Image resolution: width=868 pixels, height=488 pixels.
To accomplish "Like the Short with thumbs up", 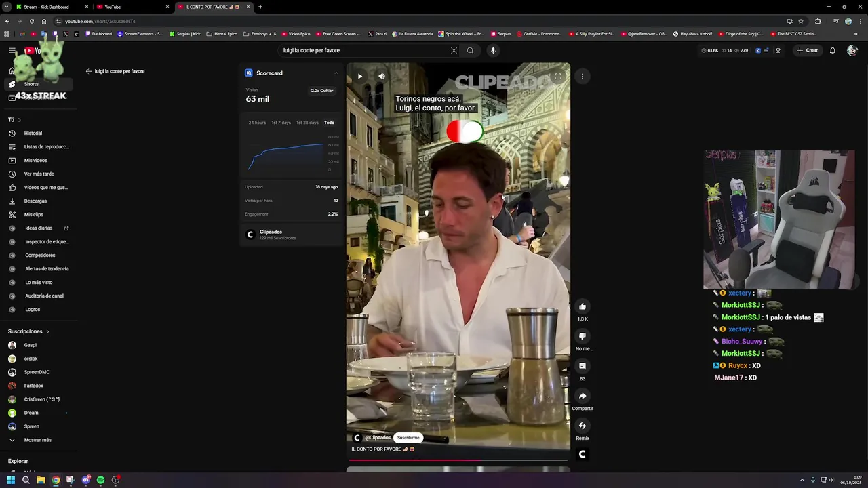I will 583,306.
